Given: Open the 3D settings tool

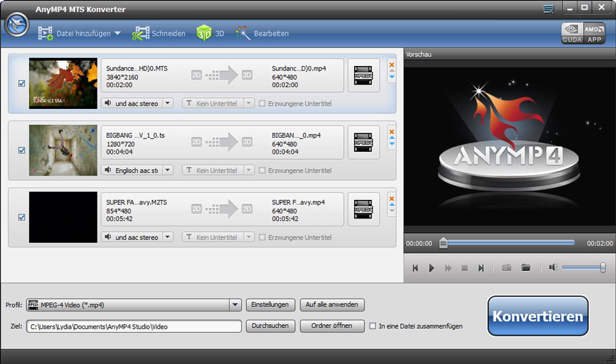Looking at the screenshot, I should click(x=210, y=33).
